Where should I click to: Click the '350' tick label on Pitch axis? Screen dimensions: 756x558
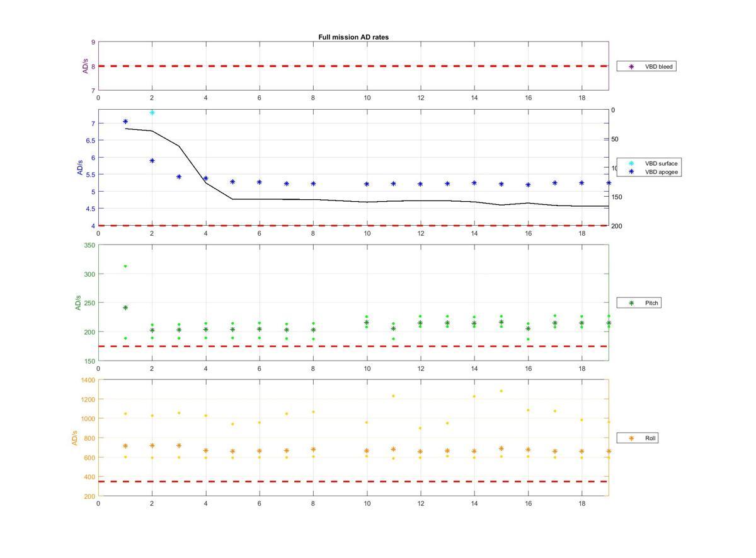click(x=89, y=245)
